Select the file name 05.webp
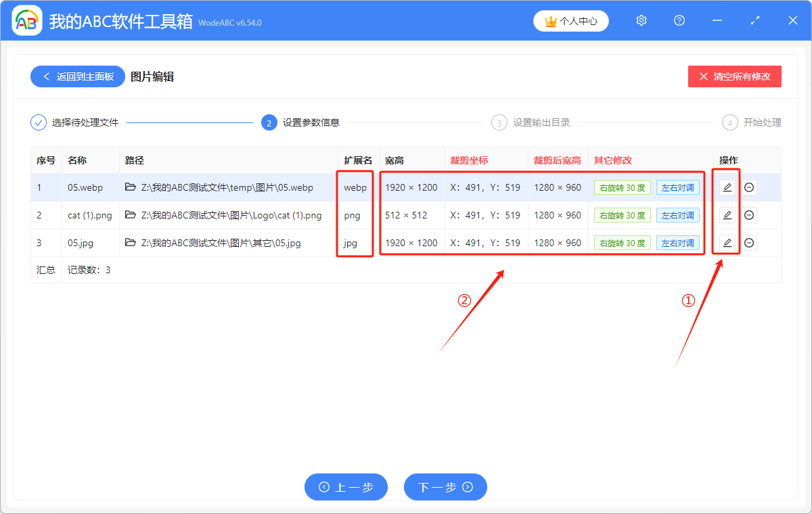This screenshot has width=812, height=514. (x=85, y=187)
